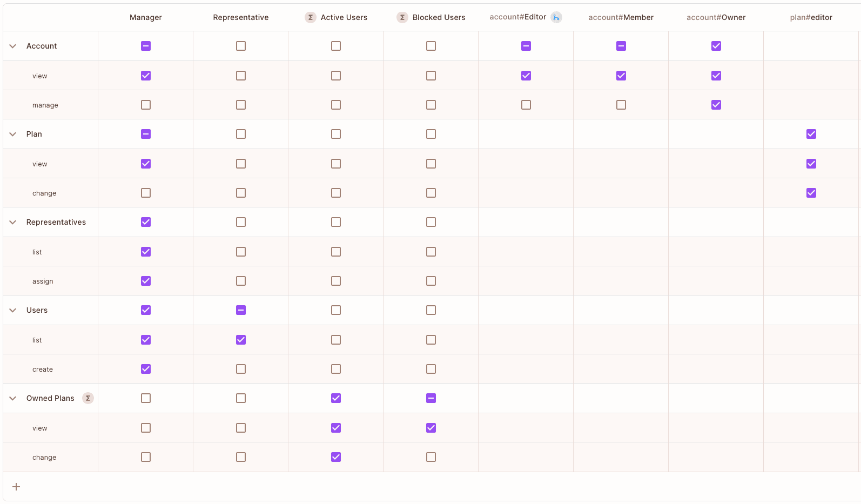Uncheck Manager checkbox on Users list row

pyautogui.click(x=145, y=340)
